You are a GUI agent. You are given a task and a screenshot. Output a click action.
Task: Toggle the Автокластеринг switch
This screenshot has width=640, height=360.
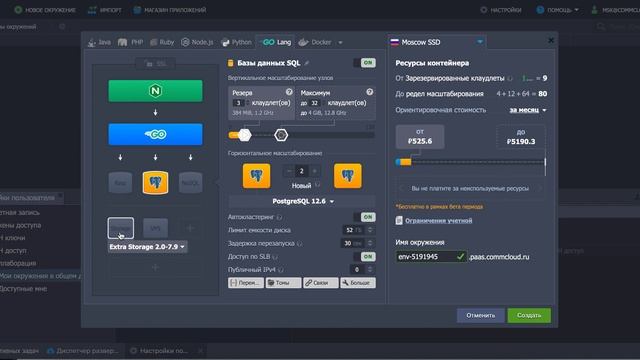click(364, 217)
